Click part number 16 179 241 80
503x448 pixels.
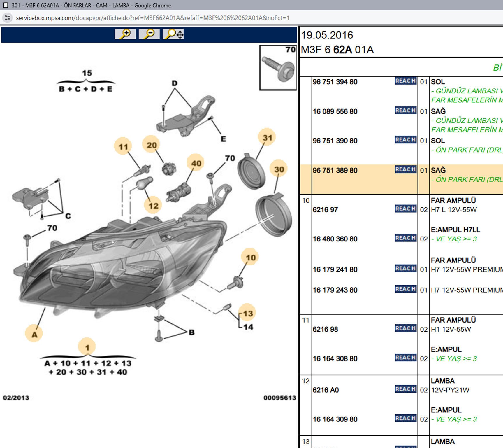pyautogui.click(x=335, y=269)
